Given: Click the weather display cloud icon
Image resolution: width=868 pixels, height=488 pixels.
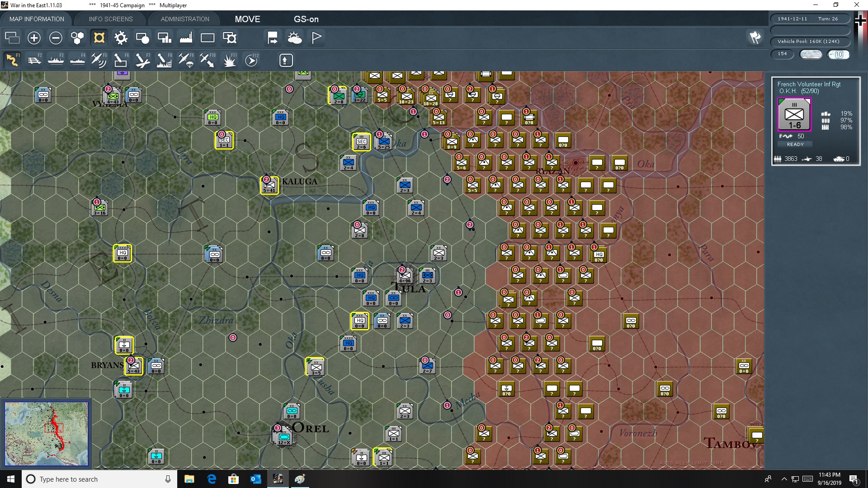Looking at the screenshot, I should point(295,38).
